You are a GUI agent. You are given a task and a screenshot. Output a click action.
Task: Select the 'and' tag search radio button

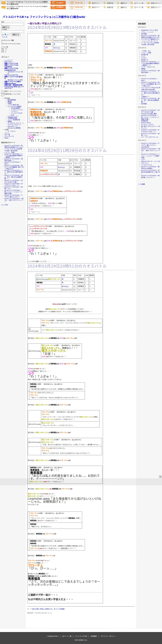(x=6, y=35)
